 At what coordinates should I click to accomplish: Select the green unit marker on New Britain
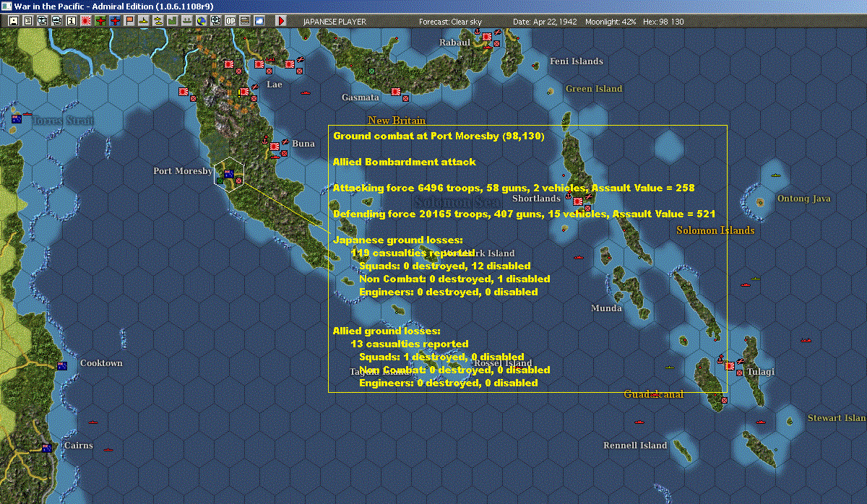click(x=372, y=71)
